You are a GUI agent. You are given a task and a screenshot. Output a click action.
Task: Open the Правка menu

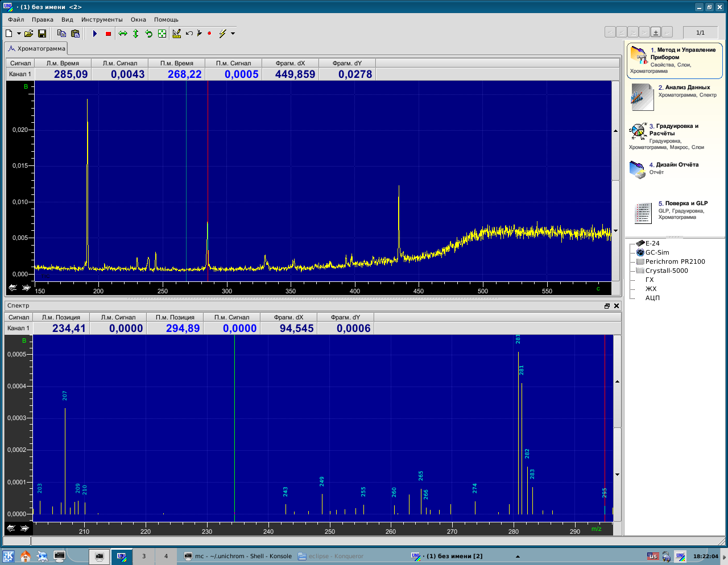[43, 19]
